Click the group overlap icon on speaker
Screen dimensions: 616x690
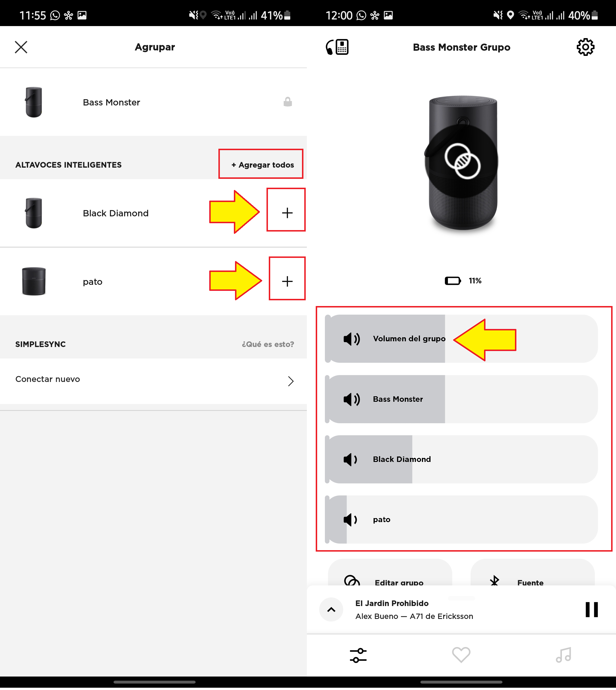(x=462, y=161)
